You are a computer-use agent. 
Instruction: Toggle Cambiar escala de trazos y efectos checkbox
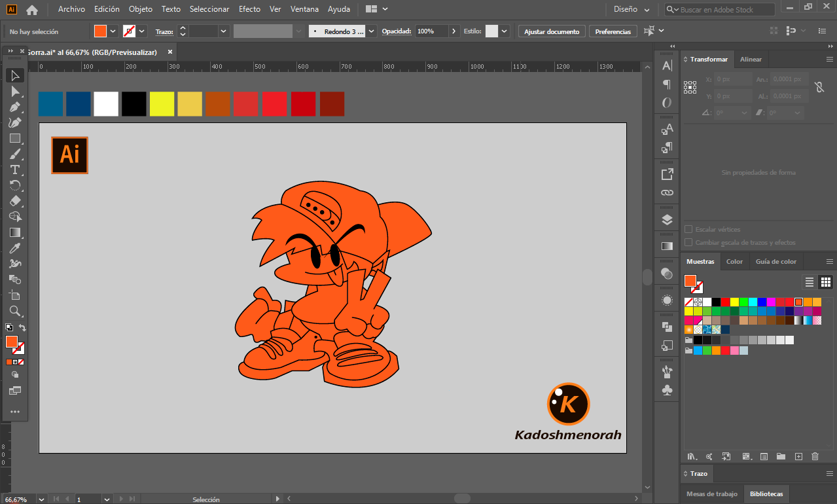tap(688, 243)
